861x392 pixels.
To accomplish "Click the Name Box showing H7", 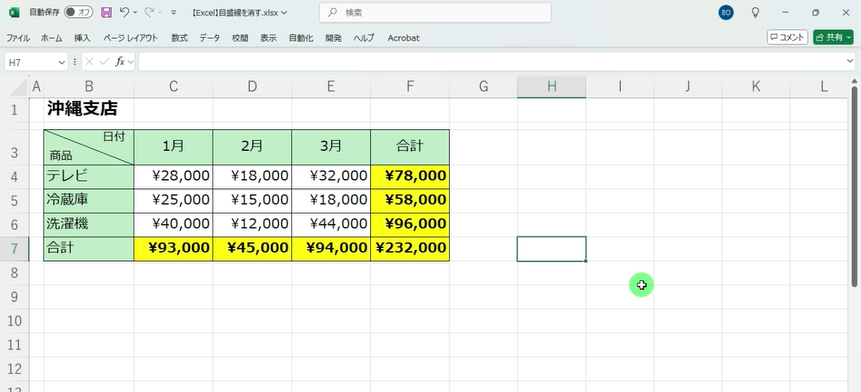I will coord(31,63).
